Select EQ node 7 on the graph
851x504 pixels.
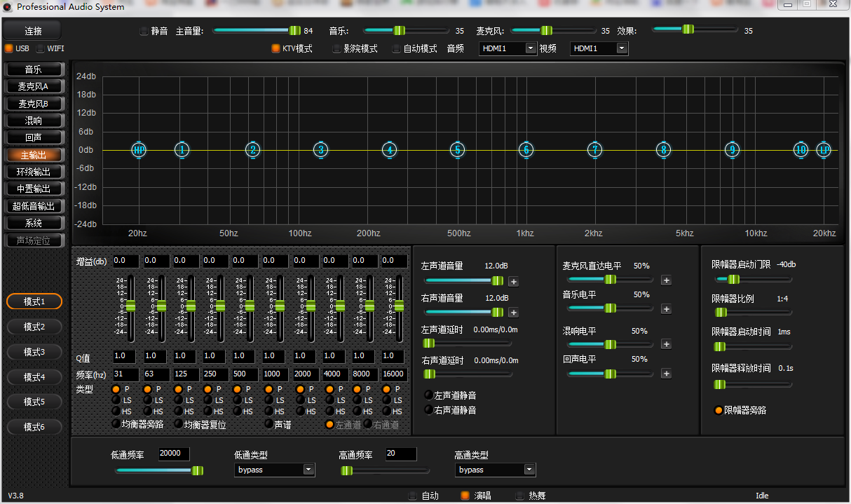[594, 149]
